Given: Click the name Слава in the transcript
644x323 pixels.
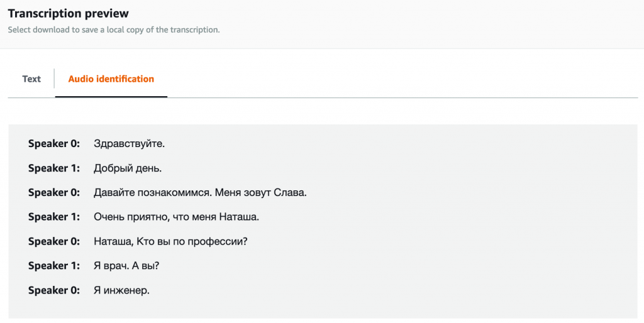Looking at the screenshot, I should point(289,192).
